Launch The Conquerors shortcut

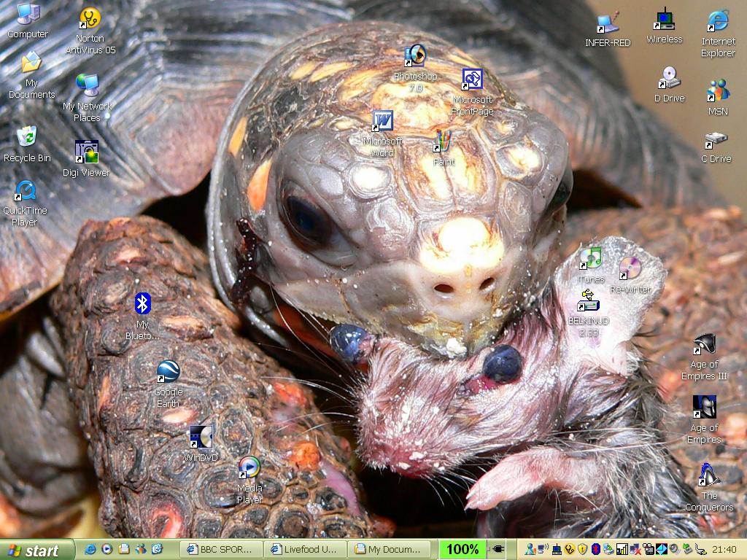[709, 488]
